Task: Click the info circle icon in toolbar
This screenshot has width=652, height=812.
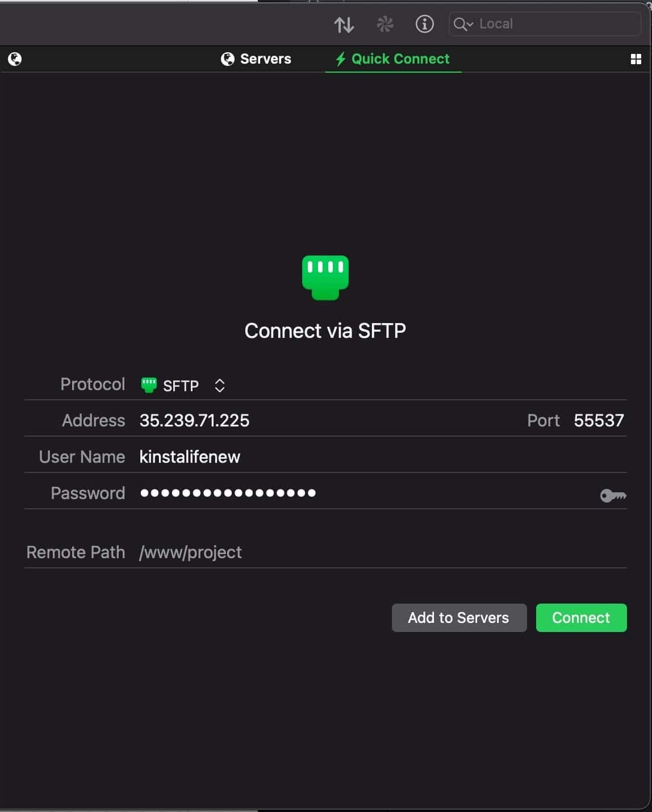Action: point(424,24)
